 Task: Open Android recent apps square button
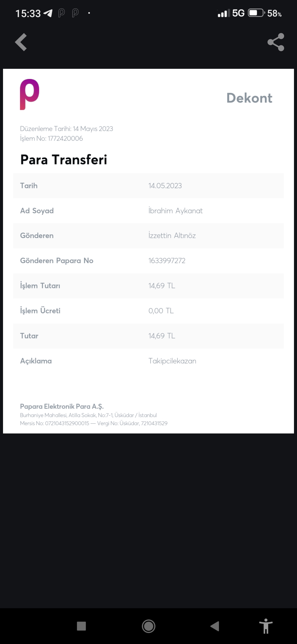tap(81, 626)
